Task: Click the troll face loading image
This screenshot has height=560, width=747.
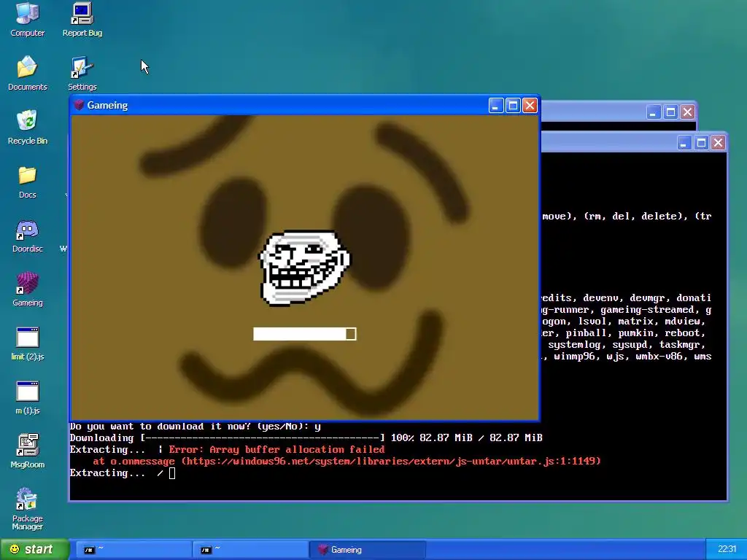Action: point(304,267)
